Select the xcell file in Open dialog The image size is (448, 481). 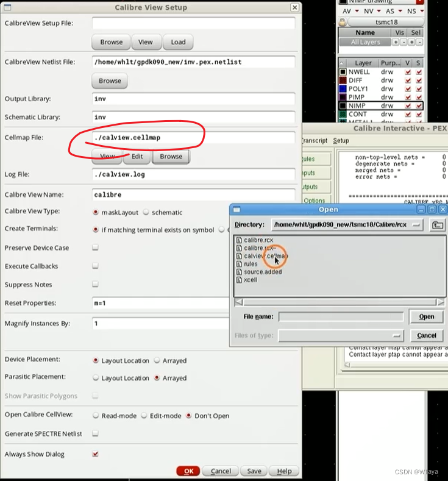point(247,280)
